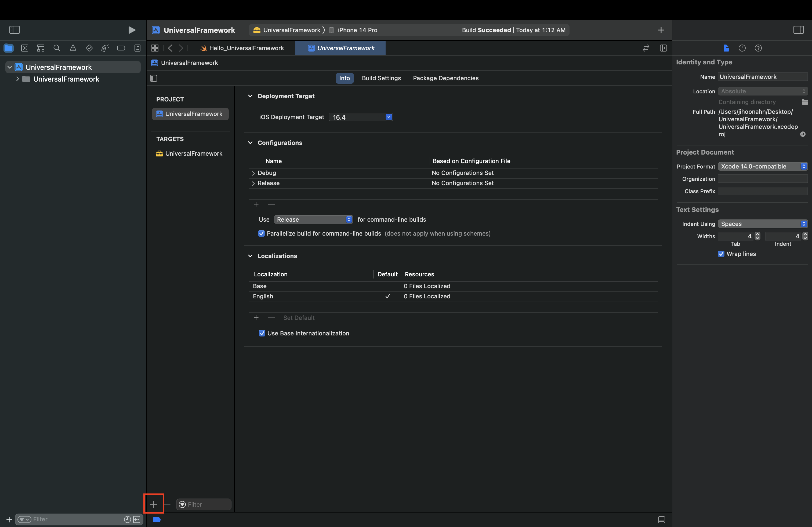Add new file in navigator bottom plus
Viewport: 812px width, 527px height.
click(x=9, y=519)
